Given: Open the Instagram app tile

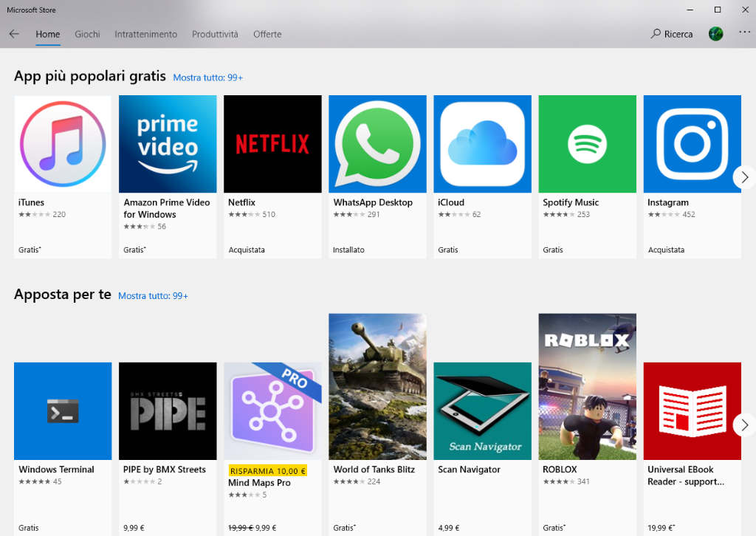Looking at the screenshot, I should [693, 176].
